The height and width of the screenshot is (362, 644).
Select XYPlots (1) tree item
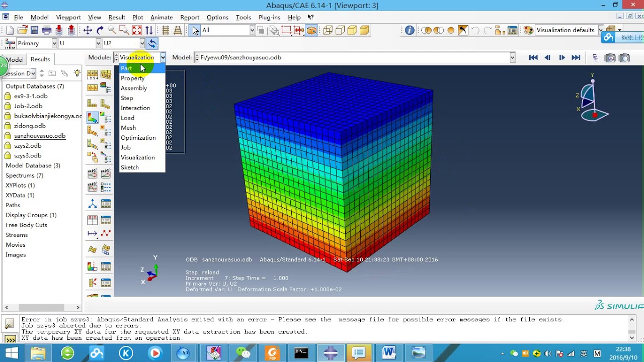pos(20,186)
